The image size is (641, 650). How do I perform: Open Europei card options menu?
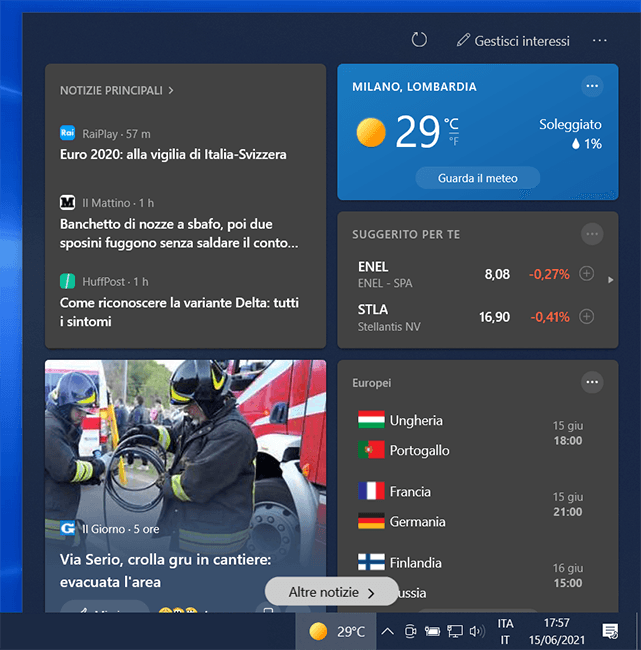(x=592, y=382)
